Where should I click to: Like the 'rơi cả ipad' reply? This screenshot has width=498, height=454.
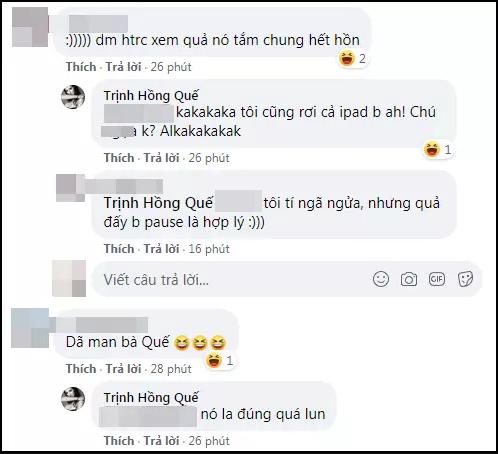click(x=119, y=158)
